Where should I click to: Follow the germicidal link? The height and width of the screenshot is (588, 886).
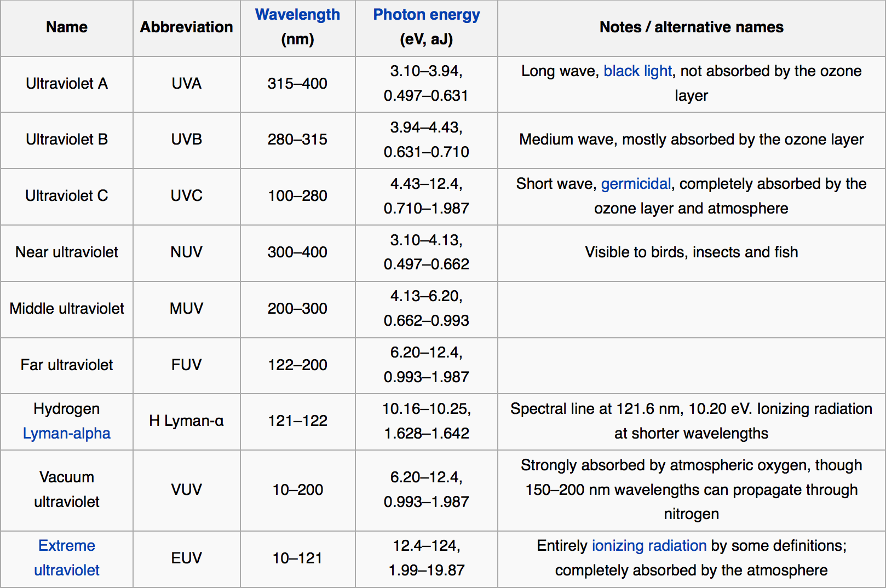point(636,184)
